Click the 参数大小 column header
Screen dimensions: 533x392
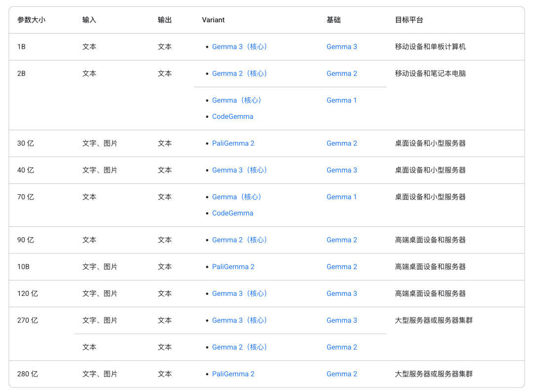31,20
